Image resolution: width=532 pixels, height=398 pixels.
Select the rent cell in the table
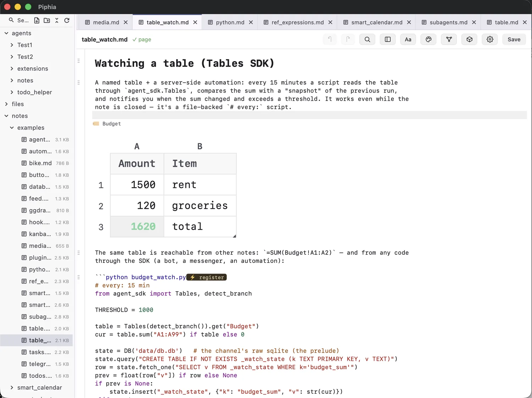[200, 185]
